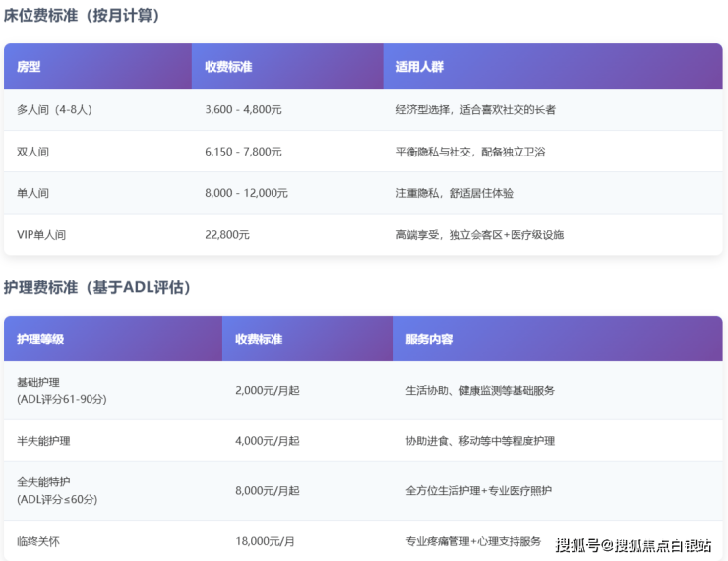Viewport: 728px width, 561px height.
Task: Click the 多人间（4-8人） room type cell
Action: coord(54,109)
